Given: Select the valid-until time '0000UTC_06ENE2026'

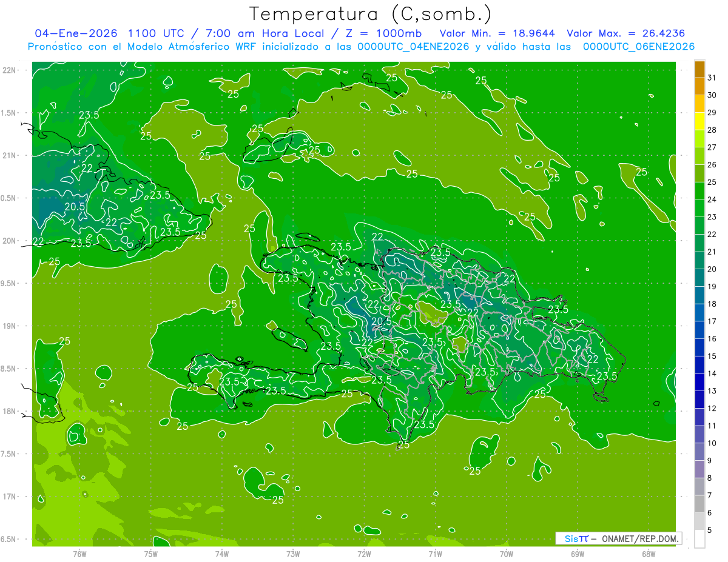Looking at the screenshot, I should 639,47.
